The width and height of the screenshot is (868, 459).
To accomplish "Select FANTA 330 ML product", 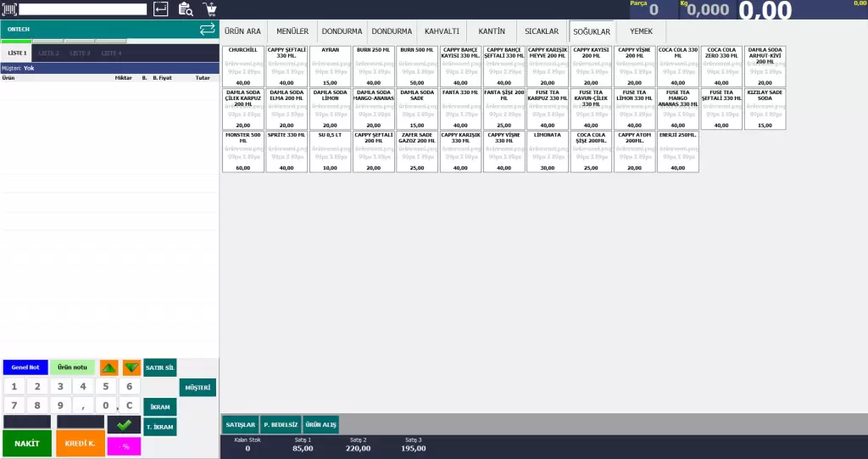I will point(460,109).
